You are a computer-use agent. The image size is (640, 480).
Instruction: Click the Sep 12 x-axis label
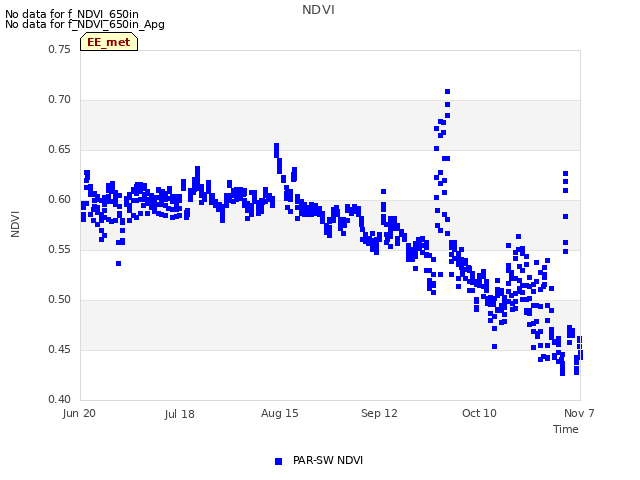[379, 413]
